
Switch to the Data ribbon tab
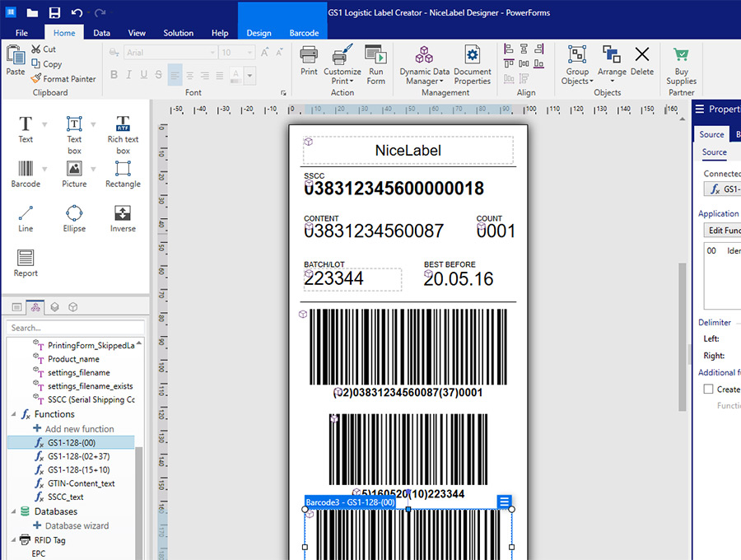tap(101, 33)
